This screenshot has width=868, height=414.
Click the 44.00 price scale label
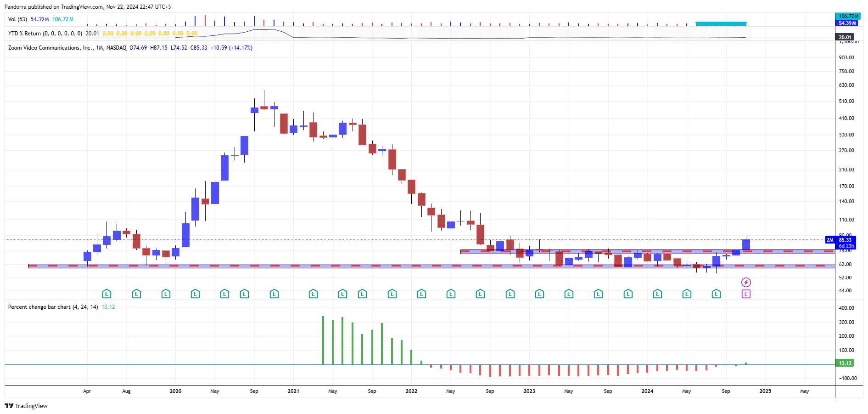click(x=845, y=290)
